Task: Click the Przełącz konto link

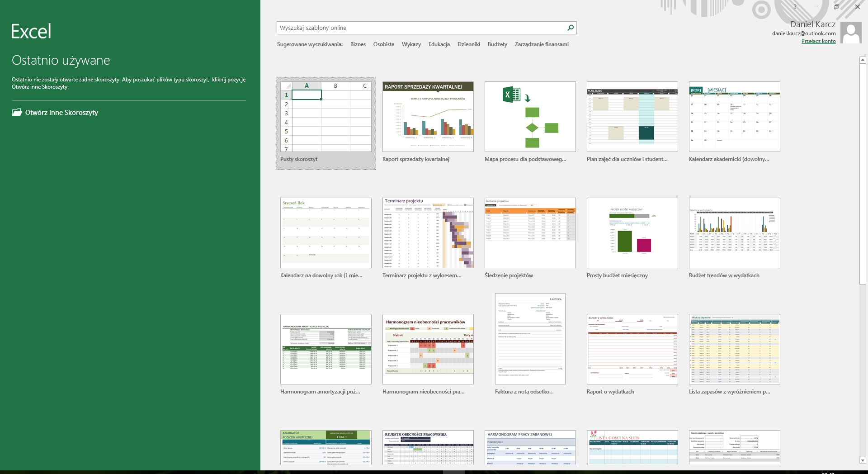Action: (818, 41)
